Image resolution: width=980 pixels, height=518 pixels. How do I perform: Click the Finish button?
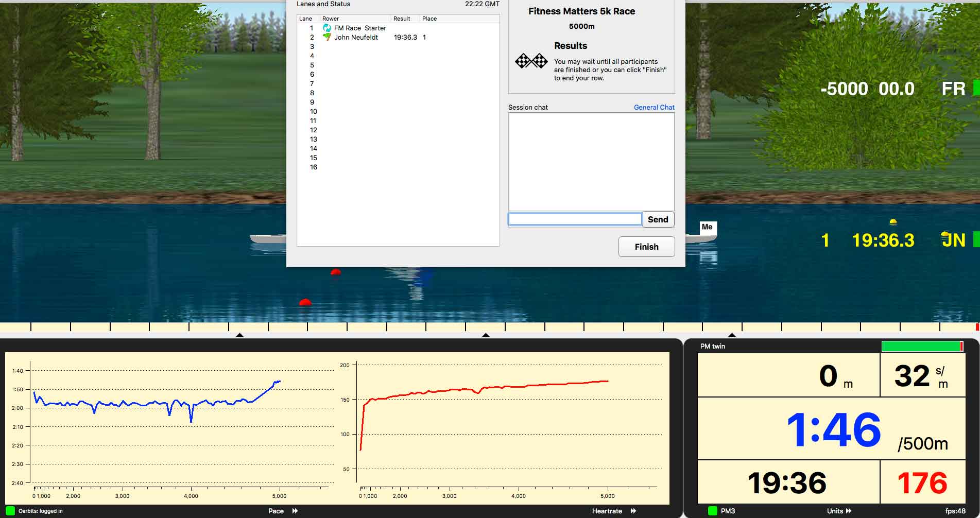click(x=646, y=247)
